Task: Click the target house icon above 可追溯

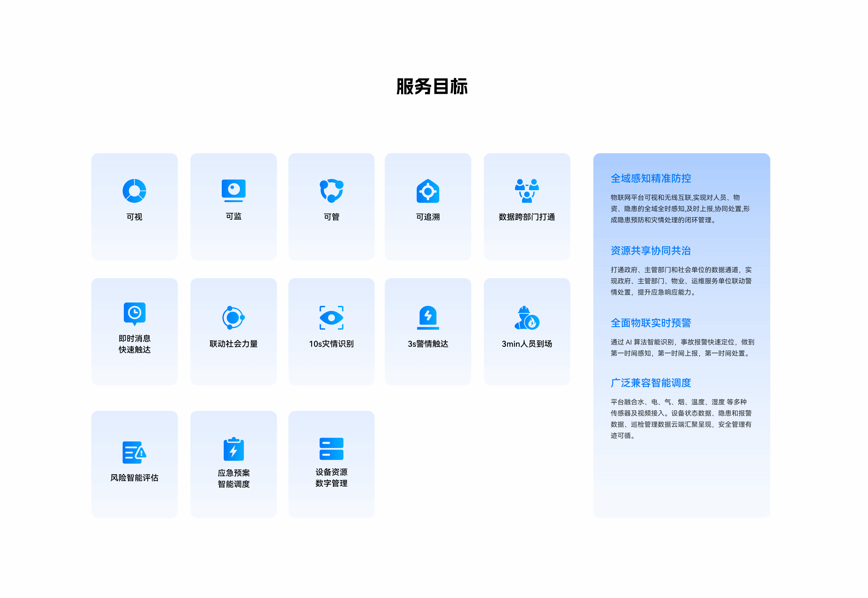Action: pyautogui.click(x=428, y=191)
